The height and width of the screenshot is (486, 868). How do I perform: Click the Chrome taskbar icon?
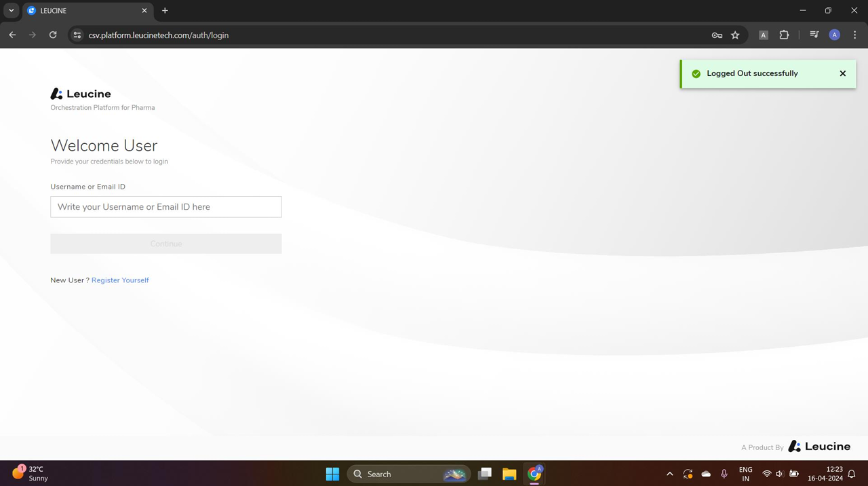click(x=534, y=474)
